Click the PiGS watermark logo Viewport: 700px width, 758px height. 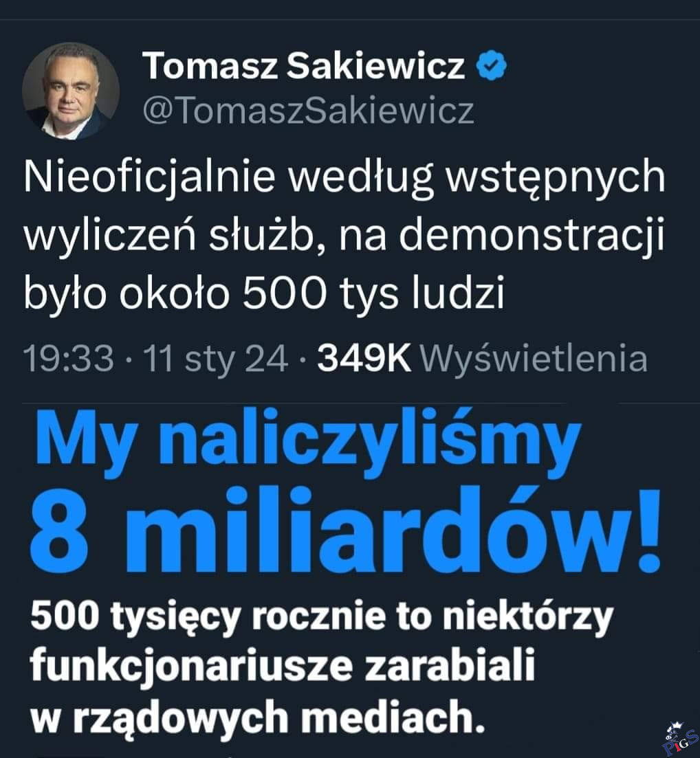click(679, 738)
